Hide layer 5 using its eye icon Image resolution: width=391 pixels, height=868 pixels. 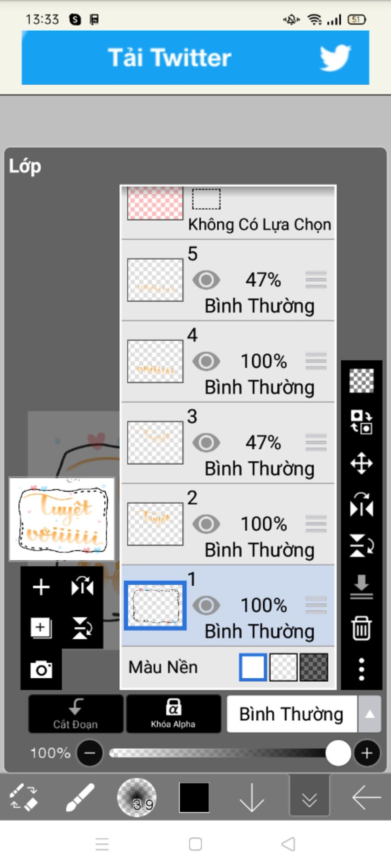pyautogui.click(x=206, y=280)
